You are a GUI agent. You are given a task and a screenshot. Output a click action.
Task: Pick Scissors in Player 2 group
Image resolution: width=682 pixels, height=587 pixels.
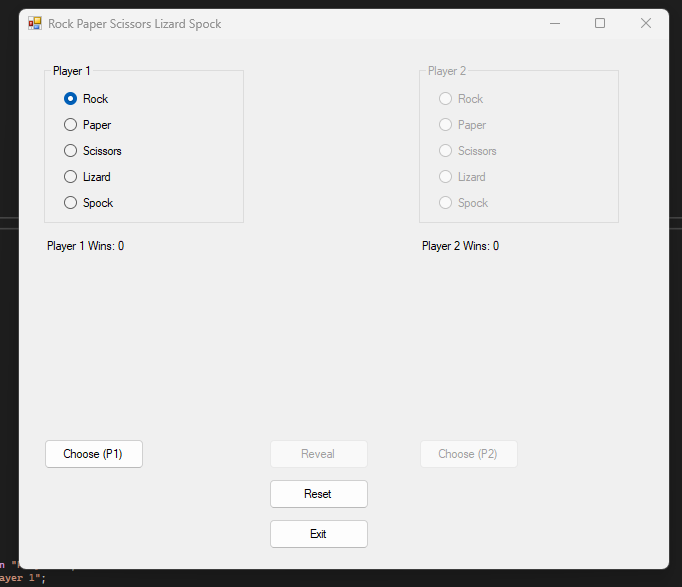click(x=446, y=151)
